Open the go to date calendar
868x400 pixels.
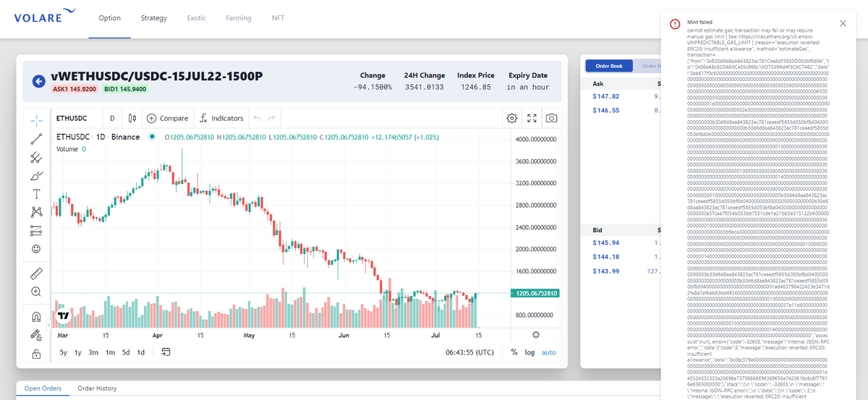[x=166, y=352]
